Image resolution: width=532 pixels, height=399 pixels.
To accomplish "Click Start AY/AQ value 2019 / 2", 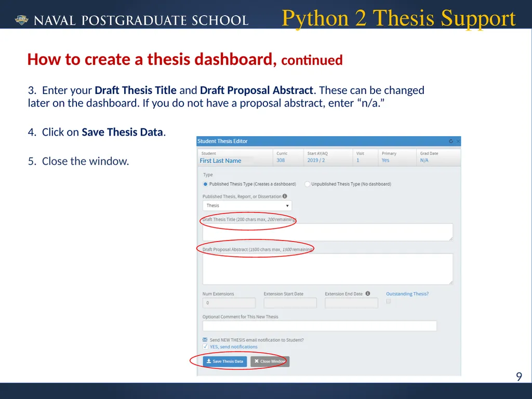I will click(x=316, y=160).
